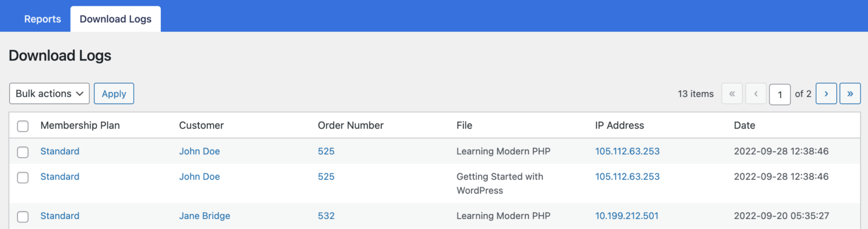Viewport: 868px width, 229px height.
Task: Check the Learning Modern PHP John Doe row
Action: [23, 152]
